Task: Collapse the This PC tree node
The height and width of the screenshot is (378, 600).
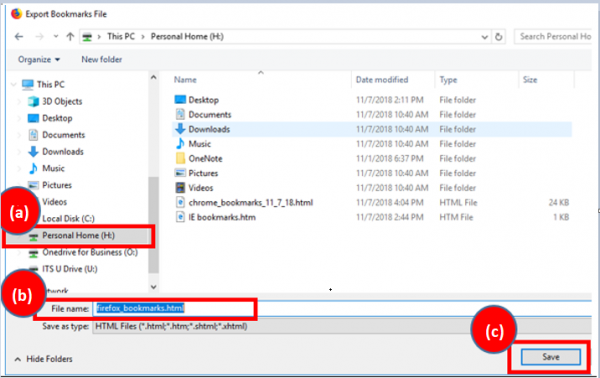Action: click(x=14, y=85)
